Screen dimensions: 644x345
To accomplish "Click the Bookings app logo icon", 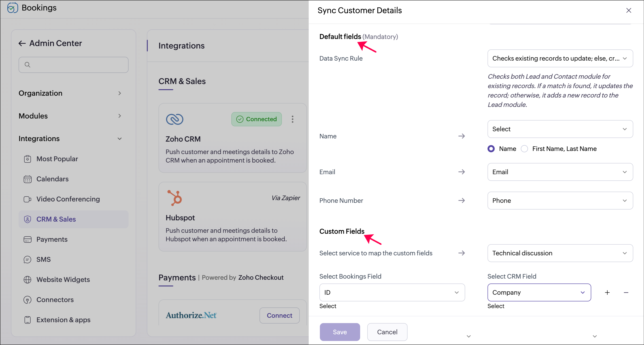I will tap(13, 8).
